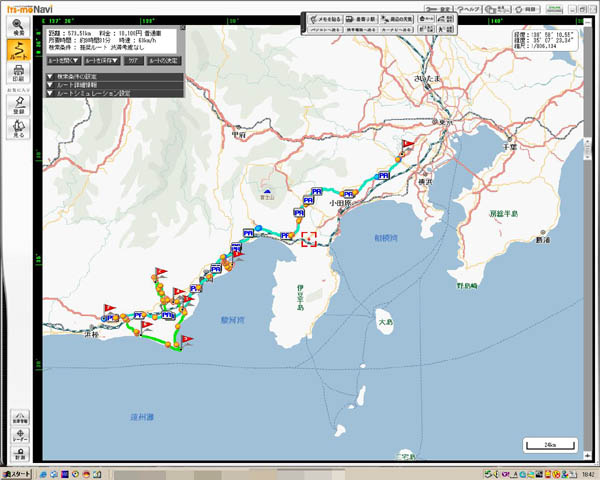
Task: Open the ルートを保存 dropdown
Action: (102, 61)
